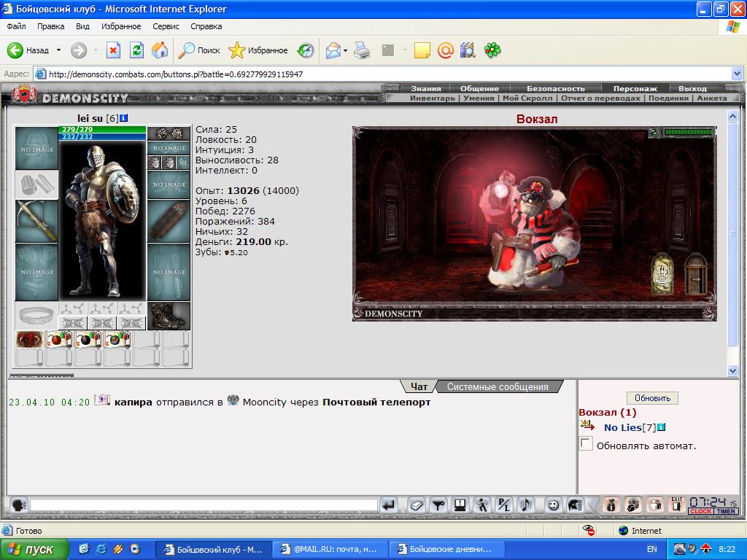Open the 'Инвентарь' link in header

tap(432, 98)
